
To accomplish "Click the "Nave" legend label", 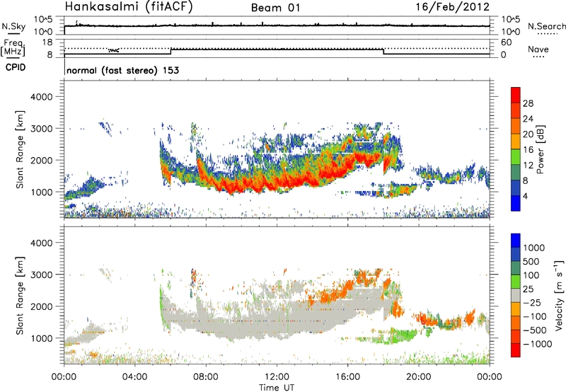I will pos(538,50).
